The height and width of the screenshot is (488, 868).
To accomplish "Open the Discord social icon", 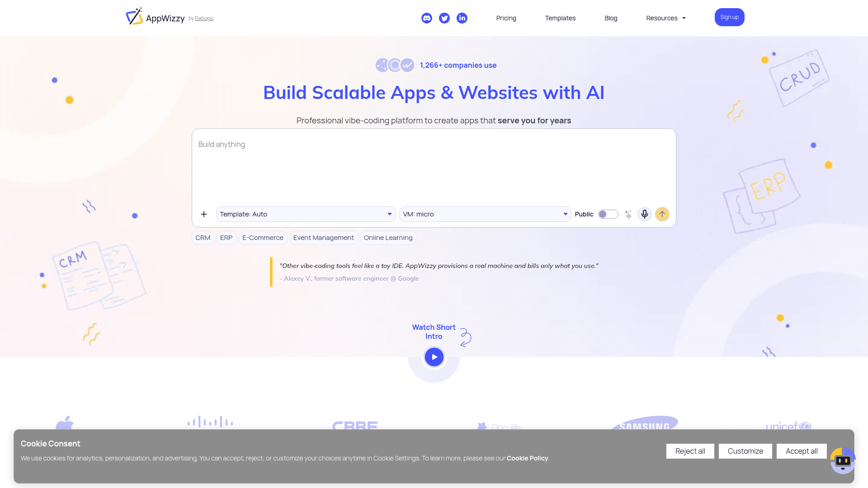I will pos(426,18).
